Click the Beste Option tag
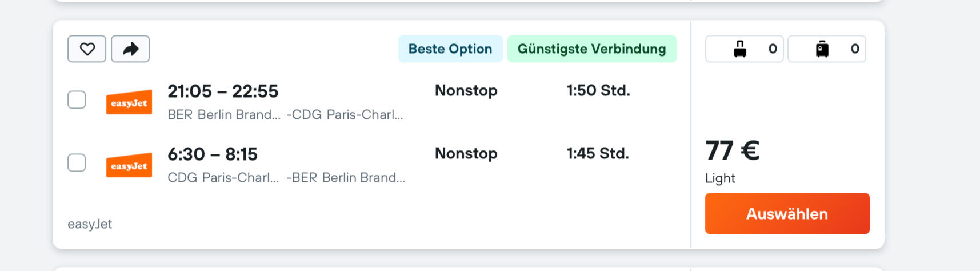The image size is (980, 271). tap(450, 49)
